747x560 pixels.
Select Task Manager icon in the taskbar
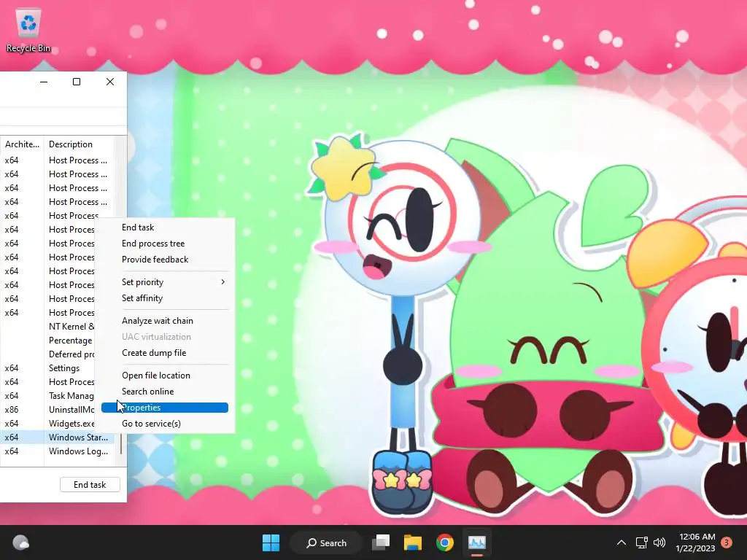pyautogui.click(x=476, y=542)
